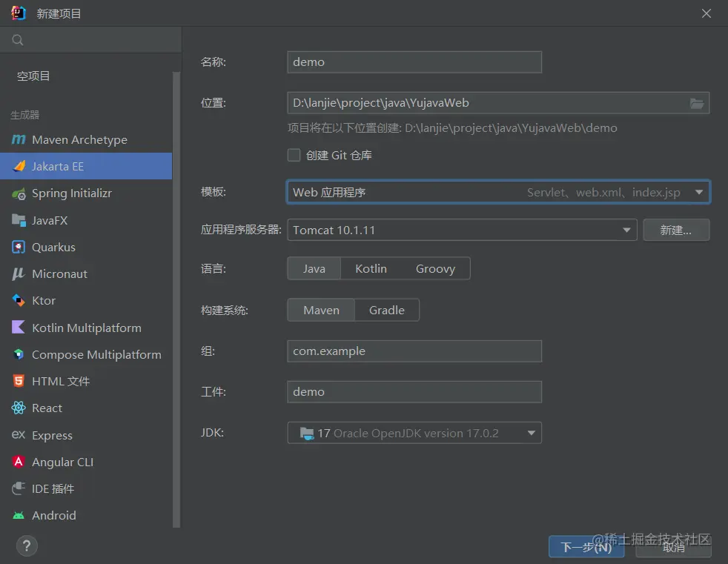The image size is (728, 564).
Task: Select Groovy as the language
Action: (435, 268)
